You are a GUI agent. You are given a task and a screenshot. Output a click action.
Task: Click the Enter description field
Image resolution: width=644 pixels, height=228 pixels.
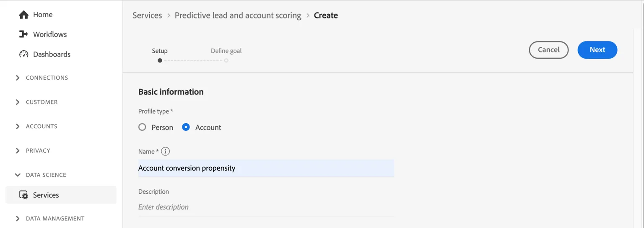pyautogui.click(x=266, y=207)
